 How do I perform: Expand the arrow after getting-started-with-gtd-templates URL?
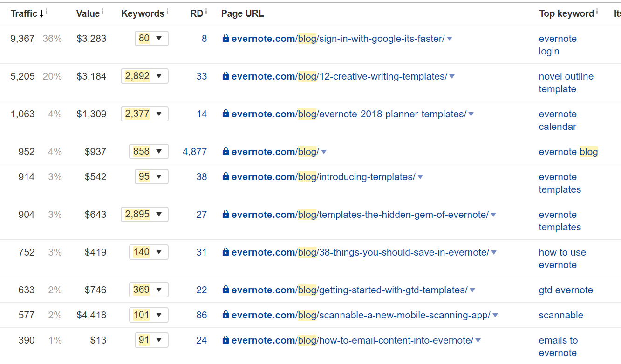pos(472,290)
